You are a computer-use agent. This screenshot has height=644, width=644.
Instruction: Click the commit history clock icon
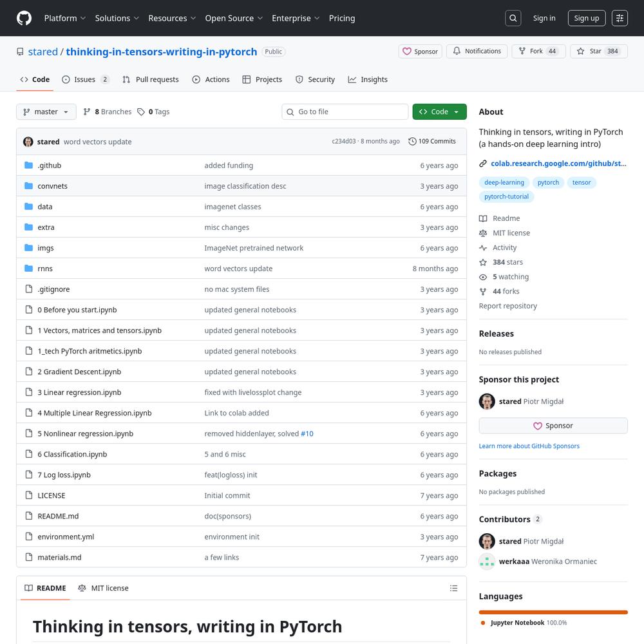412,142
